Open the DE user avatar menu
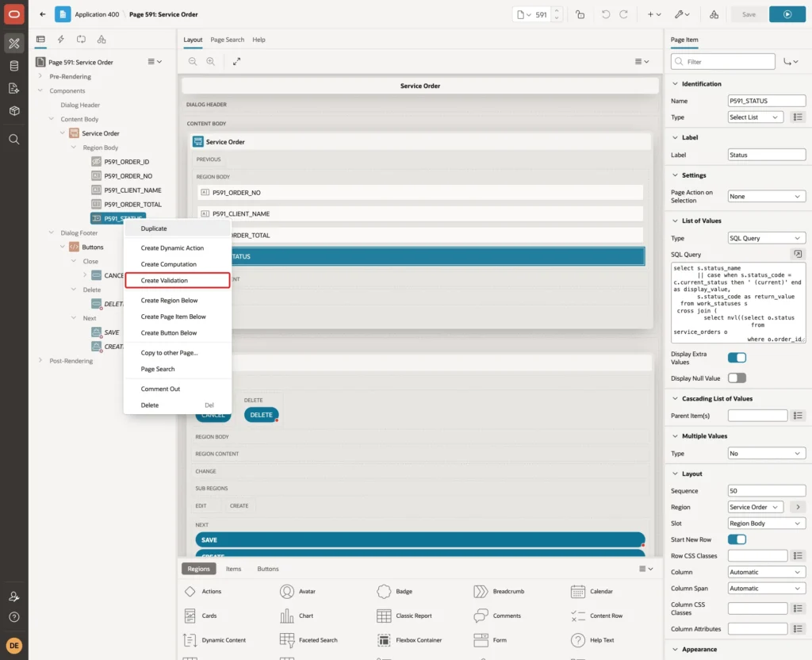This screenshot has height=660, width=812. coord(14,645)
